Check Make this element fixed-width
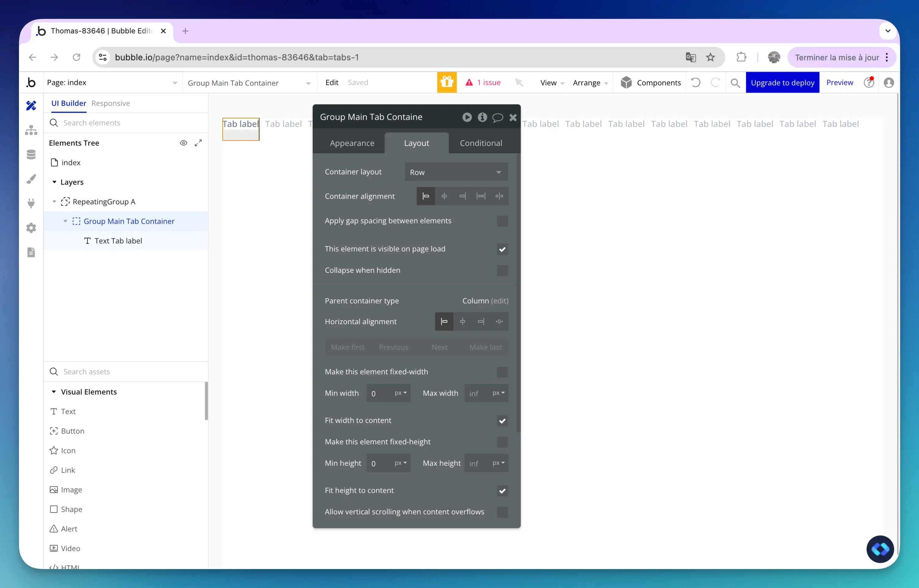Image resolution: width=919 pixels, height=588 pixels. coord(502,372)
